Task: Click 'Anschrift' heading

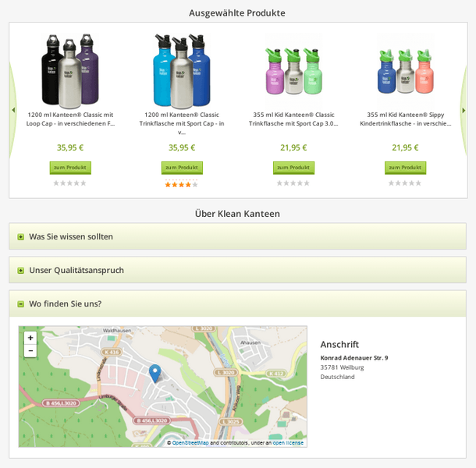Action: (339, 345)
